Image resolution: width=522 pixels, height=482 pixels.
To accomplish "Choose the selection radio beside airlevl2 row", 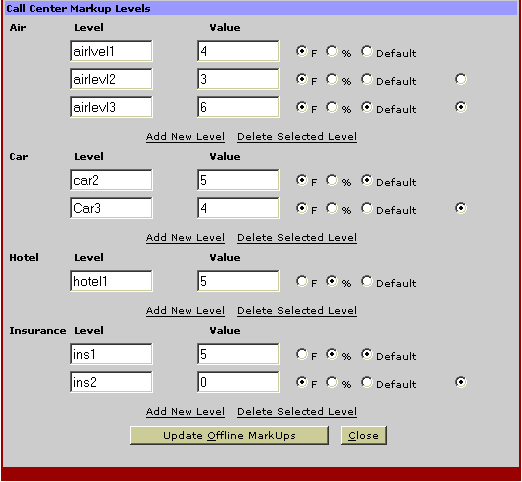I will pyautogui.click(x=461, y=79).
